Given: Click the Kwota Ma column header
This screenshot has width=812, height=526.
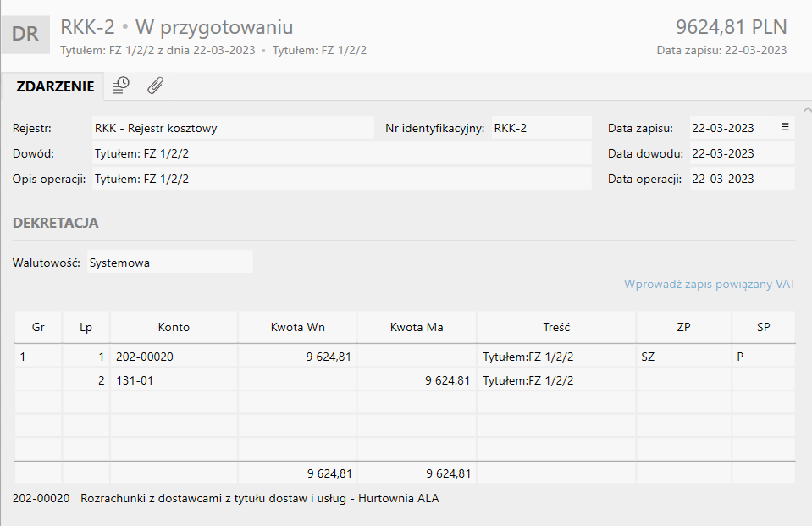Looking at the screenshot, I should click(x=417, y=327).
